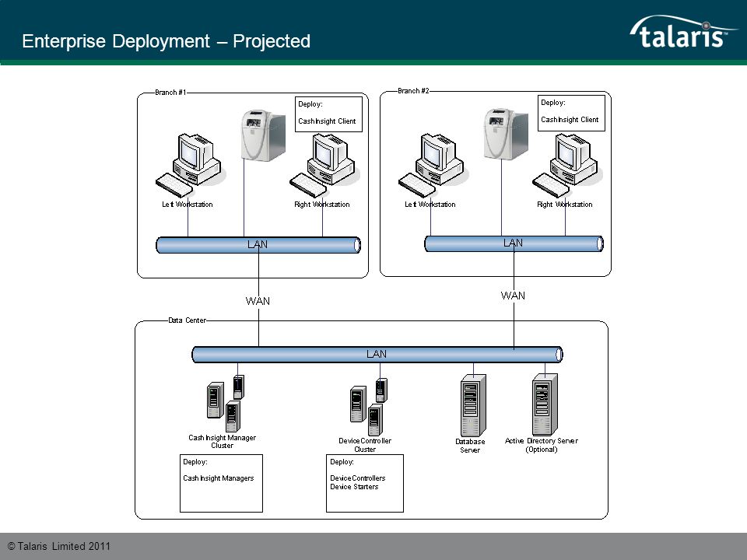The image size is (747, 560).
Task: Select the Branch #1 LAN pipe
Action: tap(258, 245)
